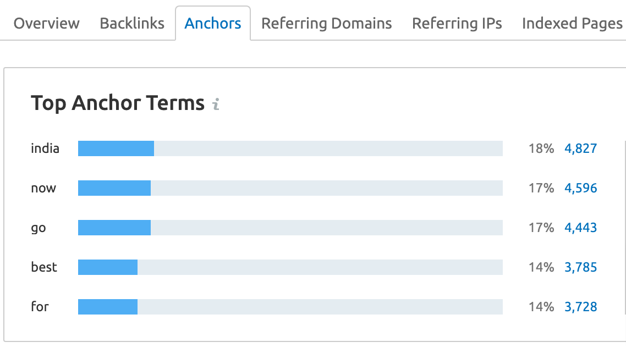Switch to the Indexed Pages tab

(572, 23)
